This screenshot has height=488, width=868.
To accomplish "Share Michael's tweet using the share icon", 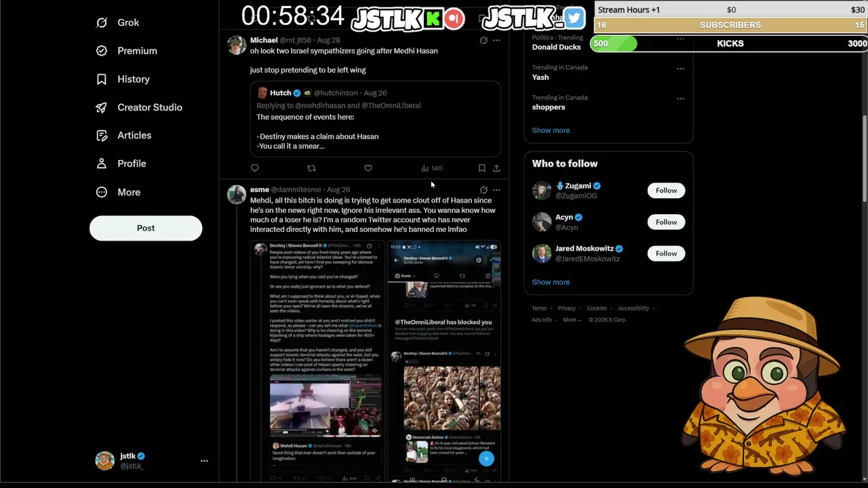I will pyautogui.click(x=496, y=168).
